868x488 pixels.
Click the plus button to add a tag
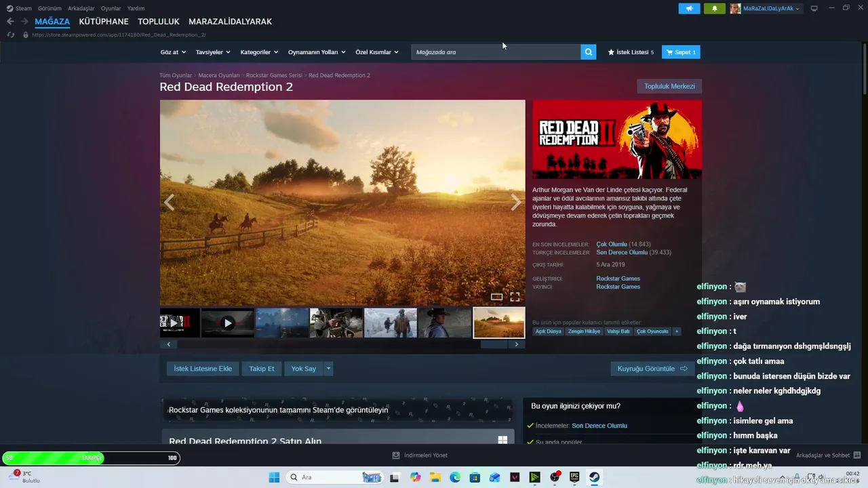[x=676, y=331]
